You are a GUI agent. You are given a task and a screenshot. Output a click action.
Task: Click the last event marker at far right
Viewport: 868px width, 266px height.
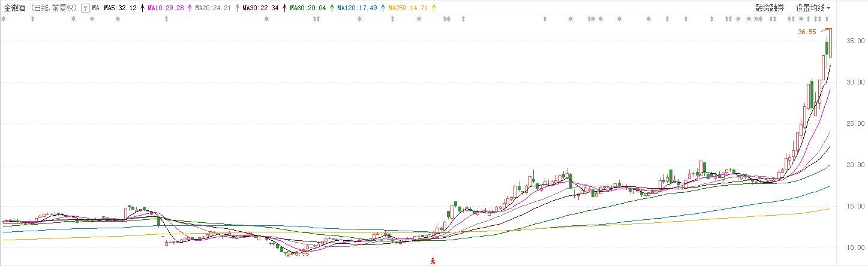828,19
